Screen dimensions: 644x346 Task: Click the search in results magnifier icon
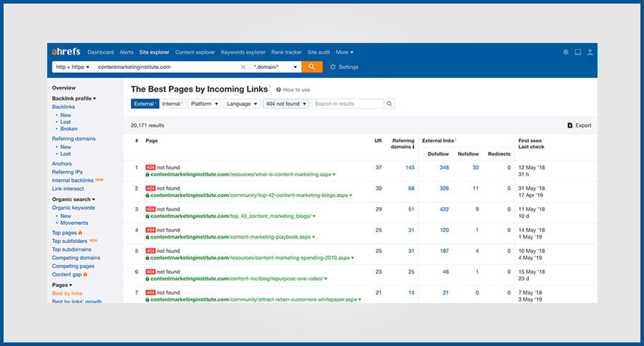tap(389, 104)
